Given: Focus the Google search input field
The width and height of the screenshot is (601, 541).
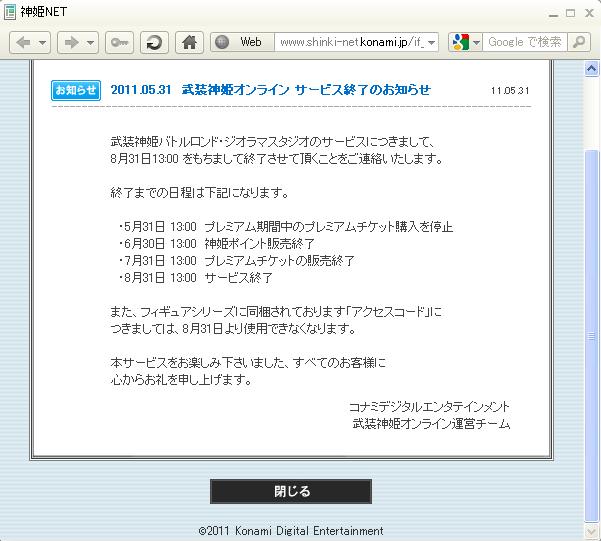Looking at the screenshot, I should [x=524, y=42].
